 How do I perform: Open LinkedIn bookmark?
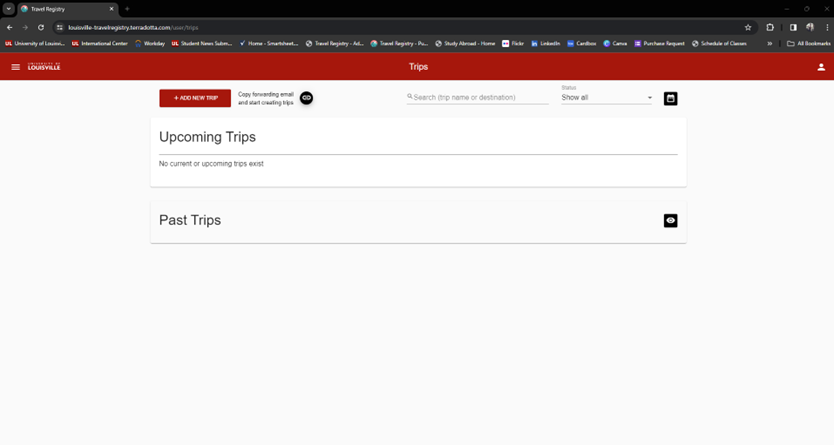[546, 44]
